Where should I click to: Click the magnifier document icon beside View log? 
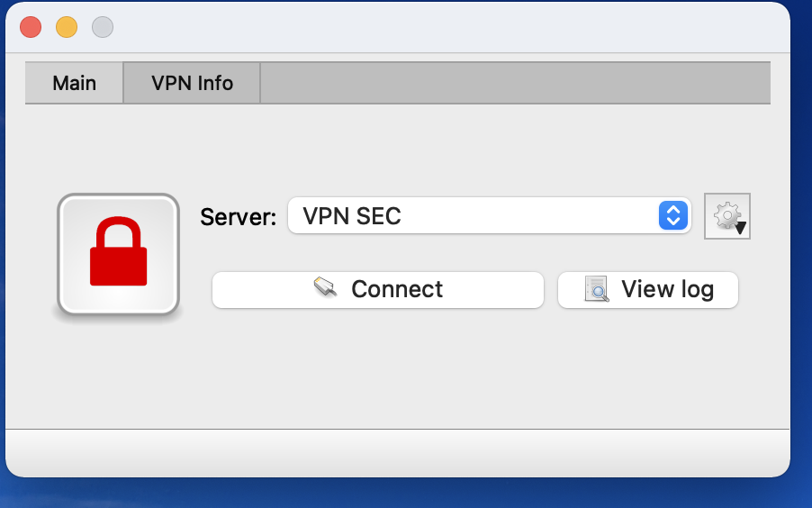[x=596, y=289]
